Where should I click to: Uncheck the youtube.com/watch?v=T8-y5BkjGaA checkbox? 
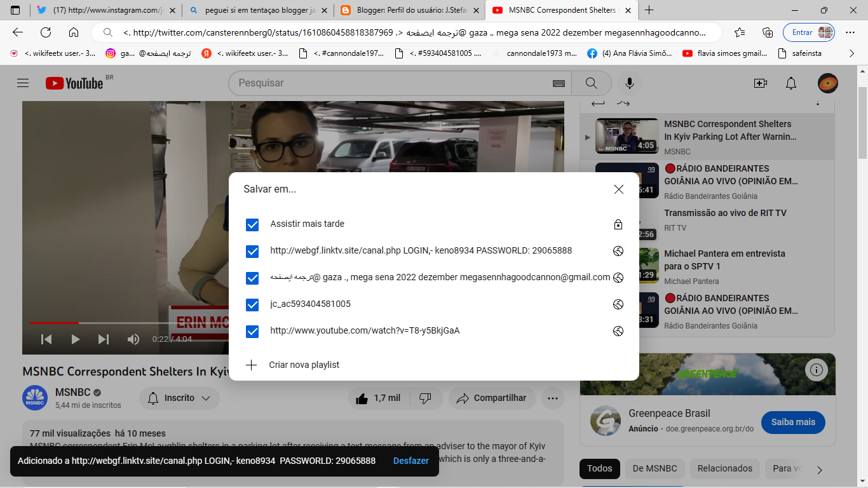click(x=252, y=331)
